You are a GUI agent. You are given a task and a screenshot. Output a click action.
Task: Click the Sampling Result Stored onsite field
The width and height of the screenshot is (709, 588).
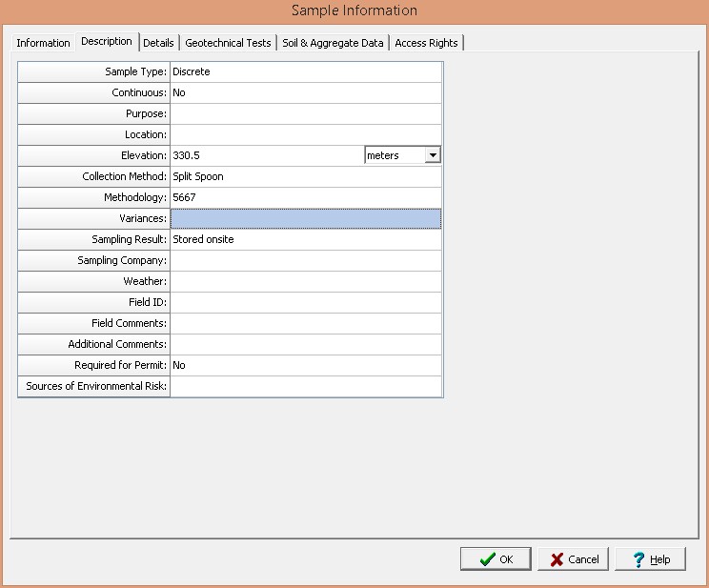pos(305,239)
